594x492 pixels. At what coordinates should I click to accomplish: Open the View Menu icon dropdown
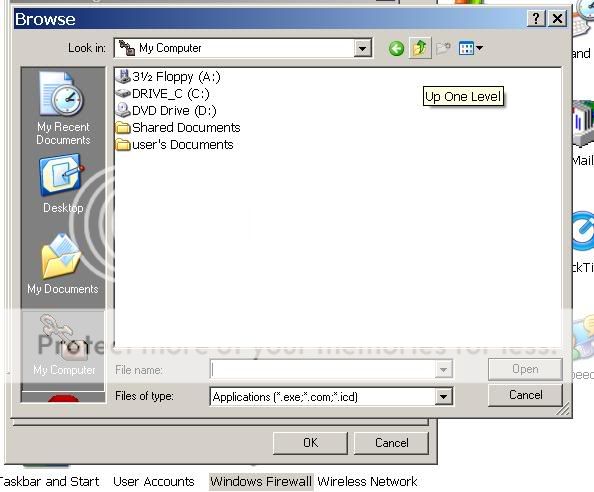click(471, 48)
